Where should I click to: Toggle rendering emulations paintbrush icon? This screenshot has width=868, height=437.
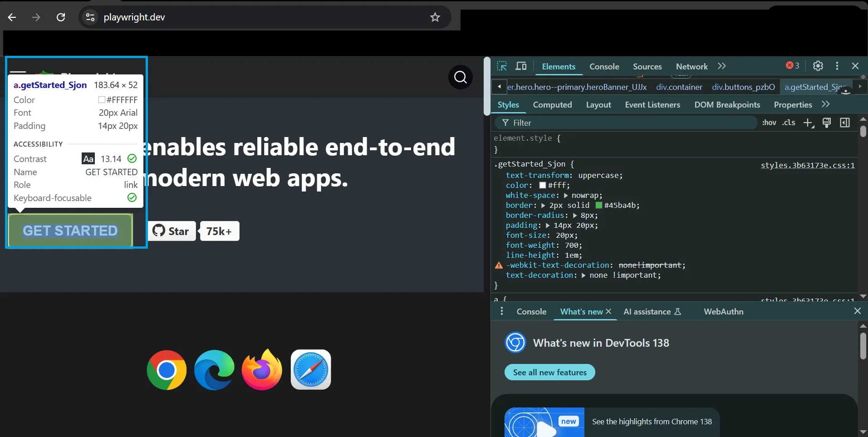(x=827, y=123)
